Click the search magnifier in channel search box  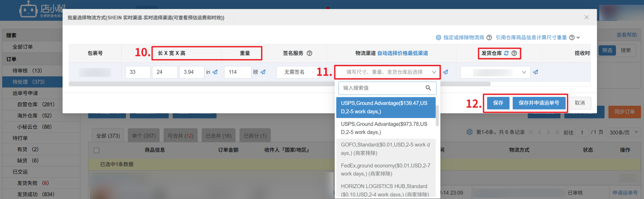[428, 88]
